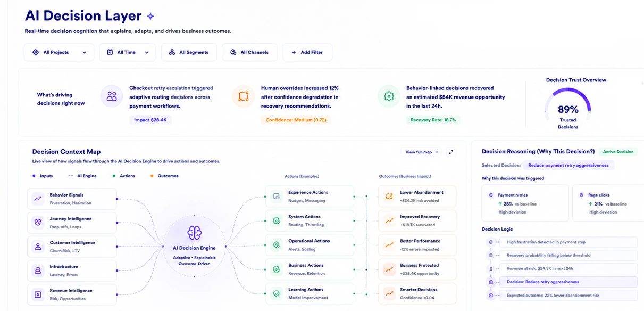This screenshot has height=311, width=644.
Task: Click the step icon beside Expected outcome row
Action: coord(491,295)
